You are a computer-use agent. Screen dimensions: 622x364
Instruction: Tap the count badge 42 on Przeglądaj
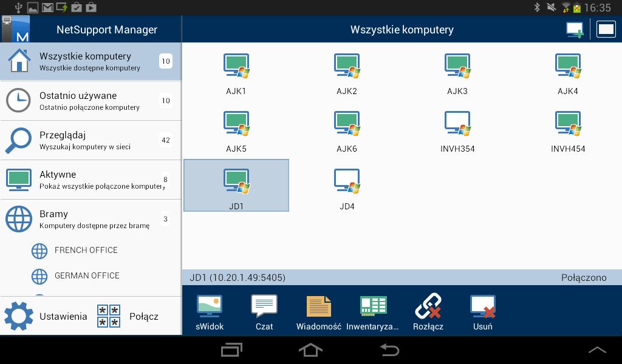coord(166,140)
